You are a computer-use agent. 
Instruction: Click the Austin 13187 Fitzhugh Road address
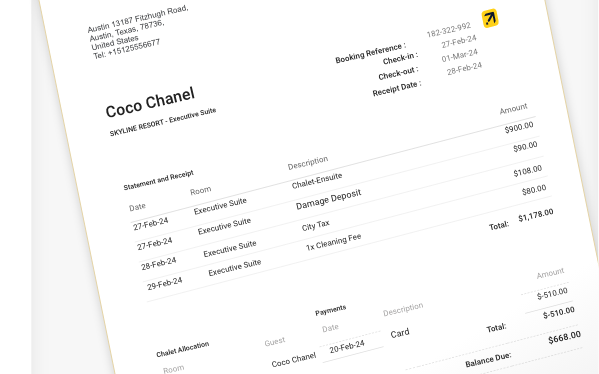138,19
